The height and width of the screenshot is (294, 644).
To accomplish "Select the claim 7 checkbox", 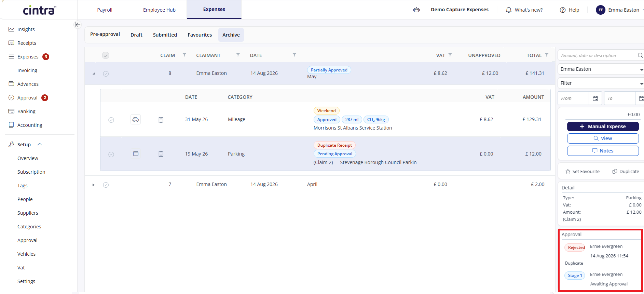I will pos(106,185).
